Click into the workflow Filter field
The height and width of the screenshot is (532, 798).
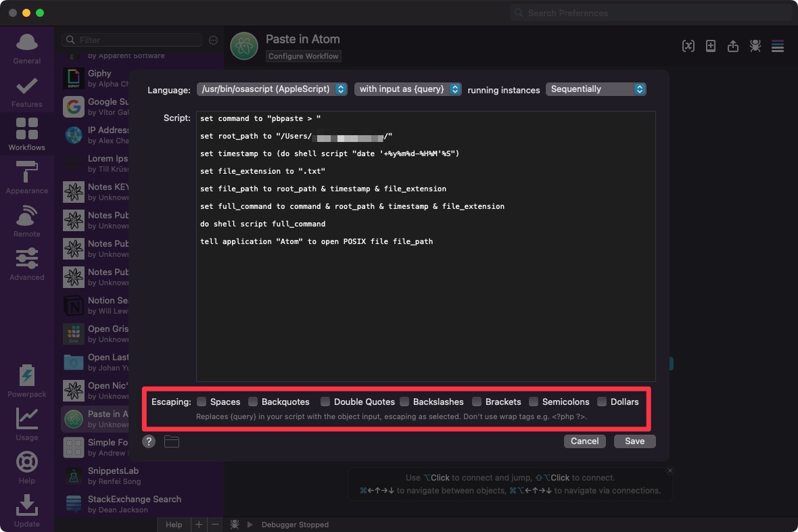(133, 40)
